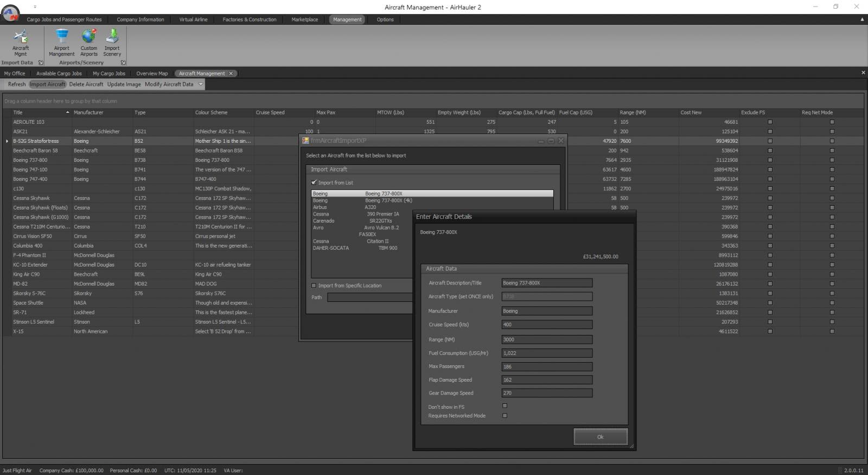Sort the table by the Manufacturer column header
The image size is (868, 475).
102,112
